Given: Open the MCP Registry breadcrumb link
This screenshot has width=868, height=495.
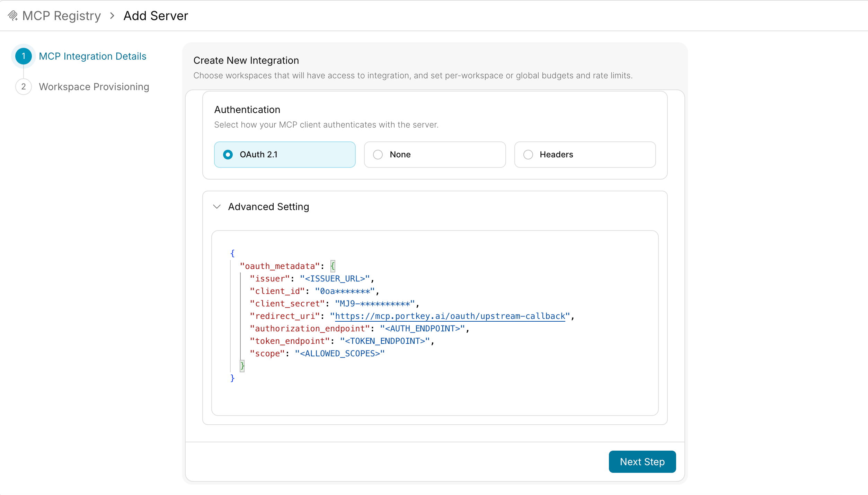Looking at the screenshot, I should tap(61, 16).
